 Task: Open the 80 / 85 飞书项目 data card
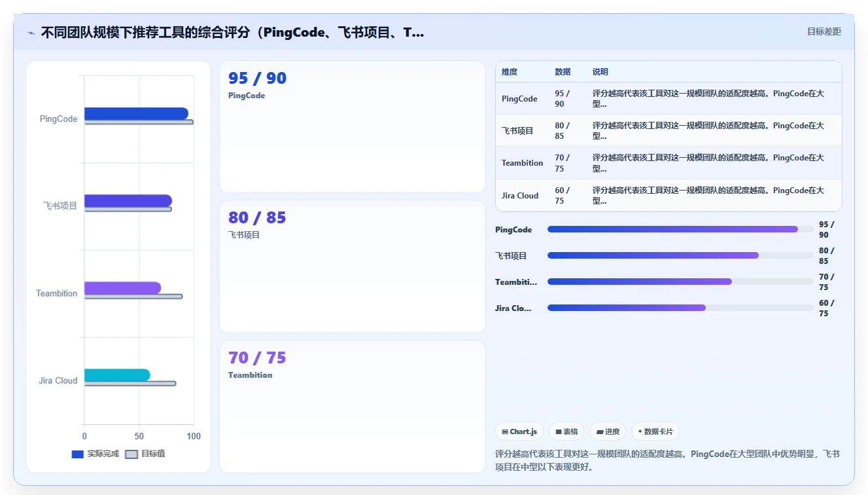click(x=353, y=266)
